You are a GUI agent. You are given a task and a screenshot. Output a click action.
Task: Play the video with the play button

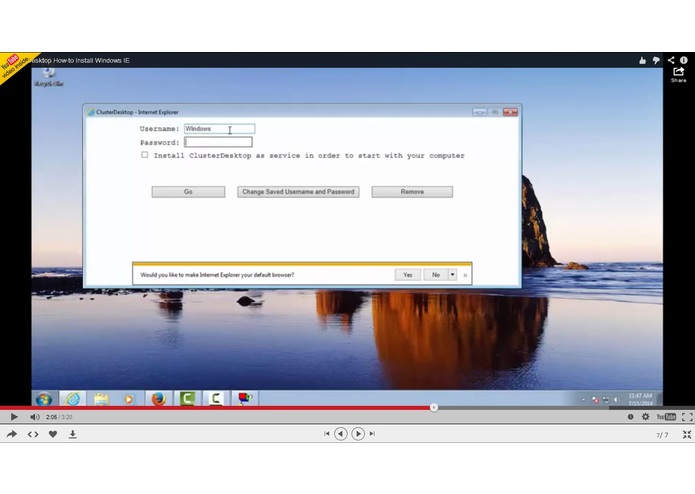(x=14, y=416)
